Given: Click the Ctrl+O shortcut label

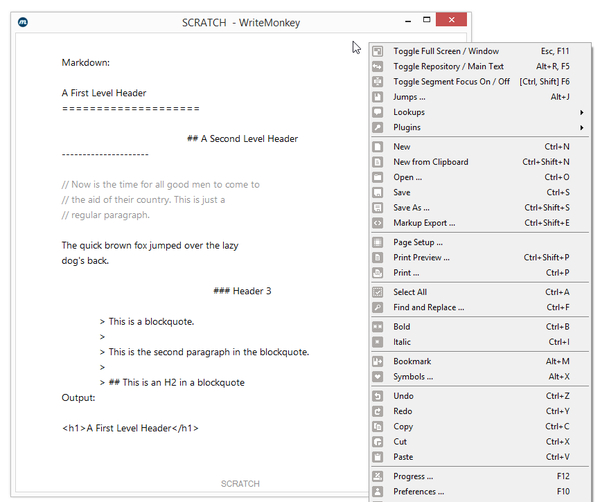Looking at the screenshot, I should click(557, 178).
